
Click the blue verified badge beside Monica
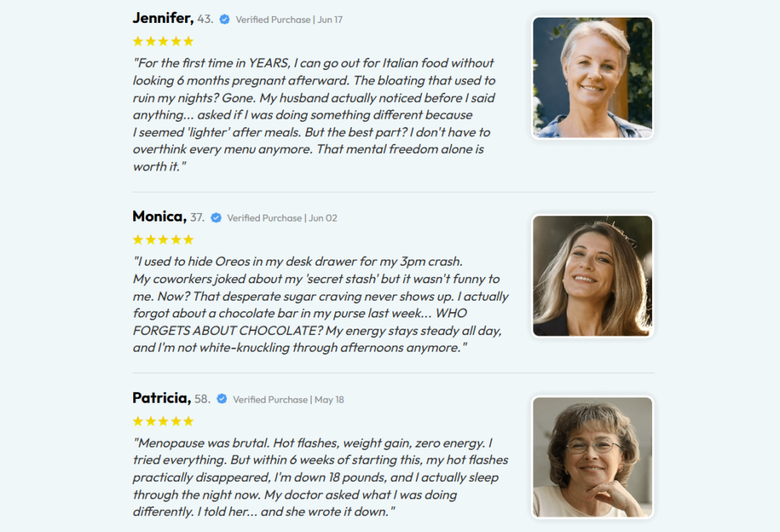point(216,218)
